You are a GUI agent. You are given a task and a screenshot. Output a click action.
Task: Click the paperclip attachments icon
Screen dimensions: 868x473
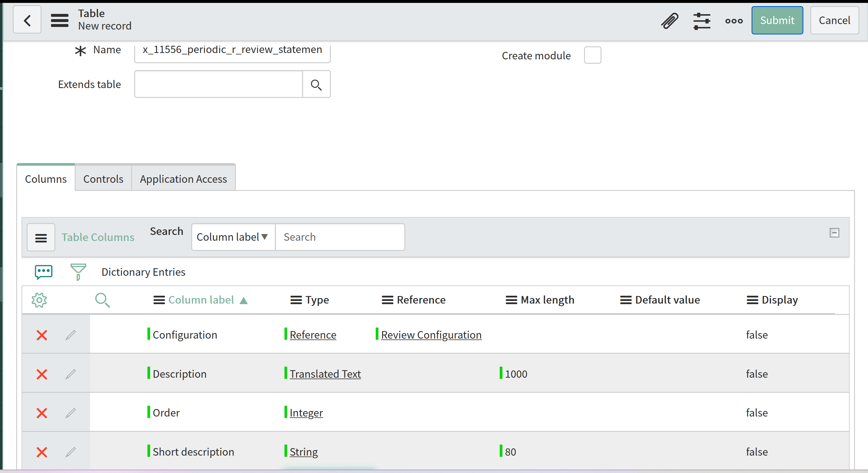[670, 21]
